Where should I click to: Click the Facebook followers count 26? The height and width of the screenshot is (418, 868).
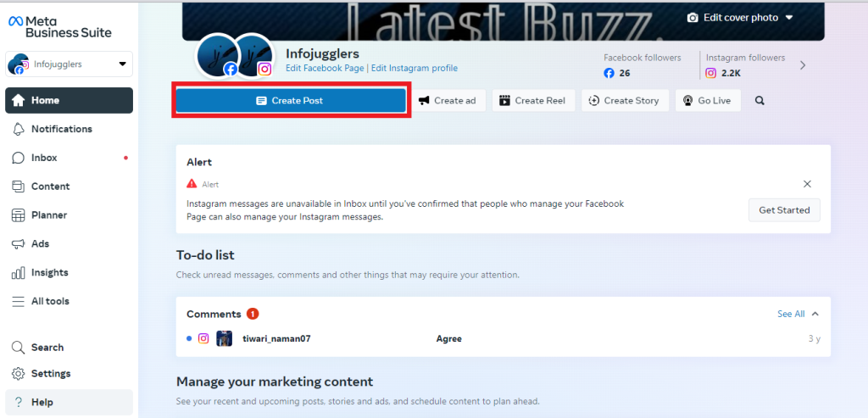tap(625, 73)
